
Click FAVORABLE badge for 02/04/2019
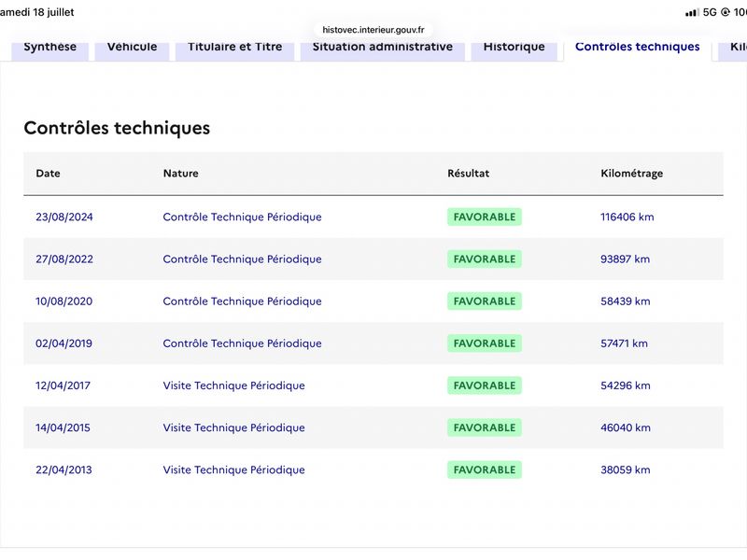pos(485,343)
